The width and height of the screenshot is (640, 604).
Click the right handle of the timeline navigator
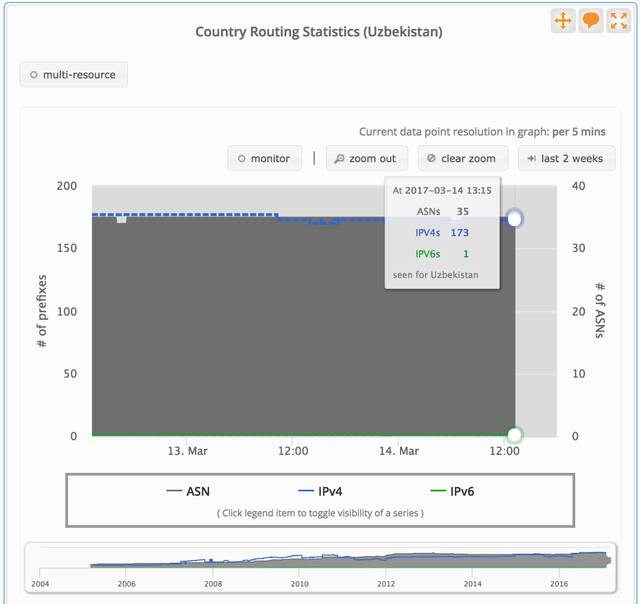pyautogui.click(x=609, y=560)
